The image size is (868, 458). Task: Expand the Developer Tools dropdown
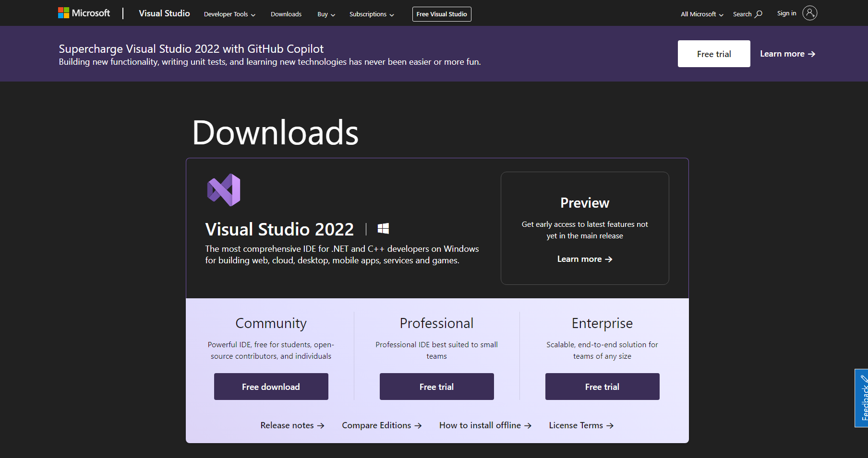click(x=229, y=14)
